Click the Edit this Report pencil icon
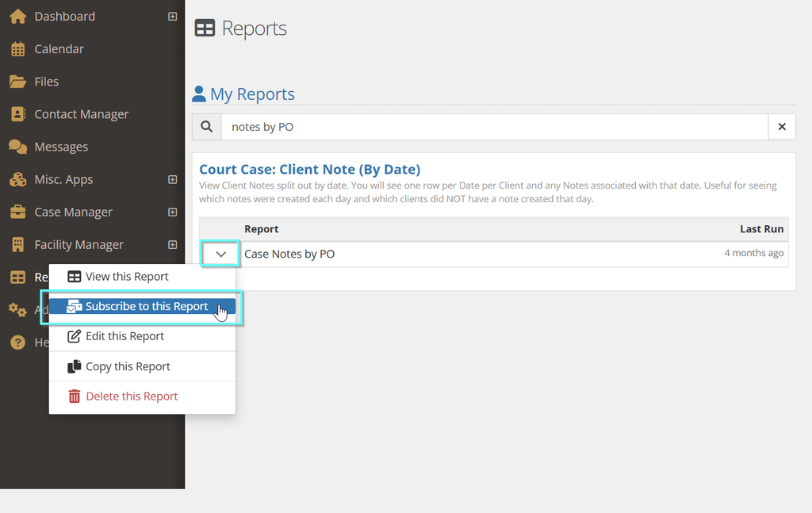The width and height of the screenshot is (812, 513). point(74,336)
